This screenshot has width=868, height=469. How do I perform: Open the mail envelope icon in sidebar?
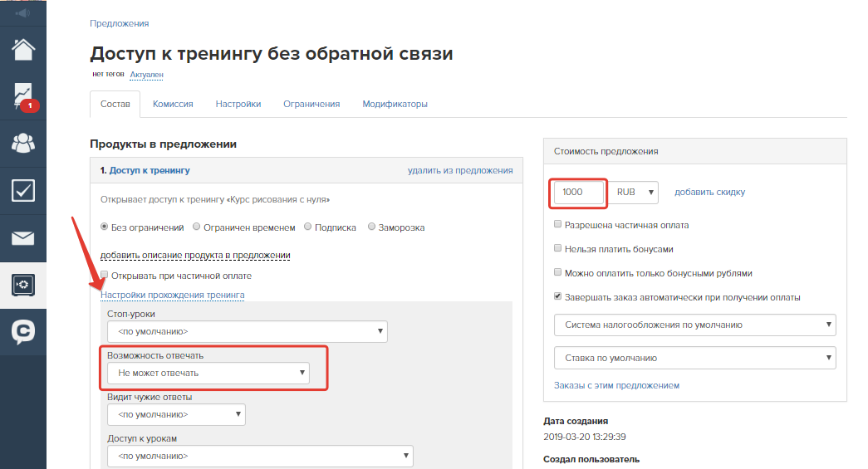(x=23, y=238)
